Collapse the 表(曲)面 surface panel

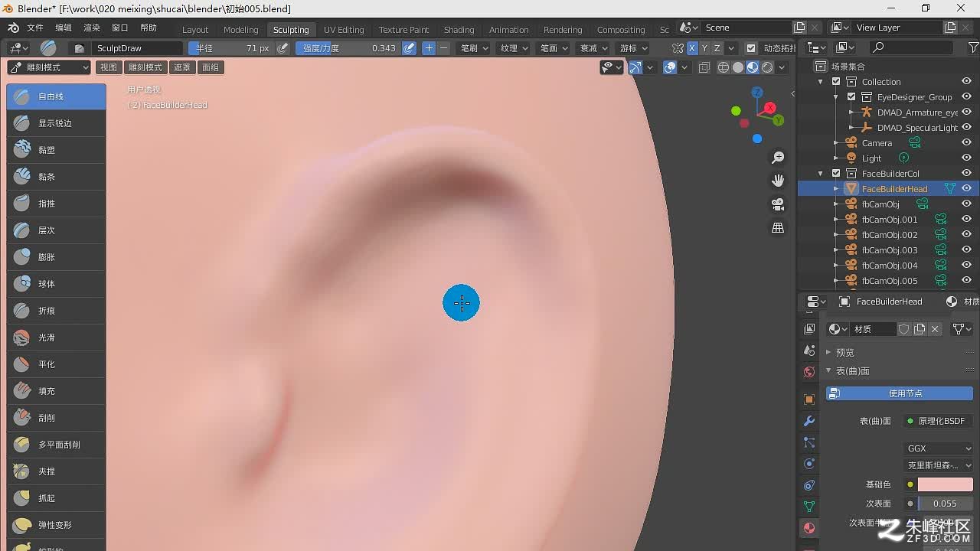tap(828, 371)
